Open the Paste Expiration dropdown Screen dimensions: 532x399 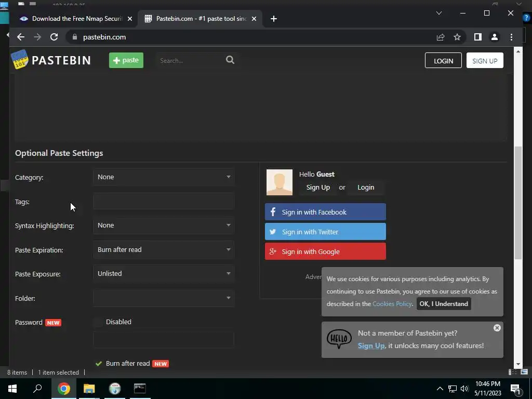[x=164, y=250]
